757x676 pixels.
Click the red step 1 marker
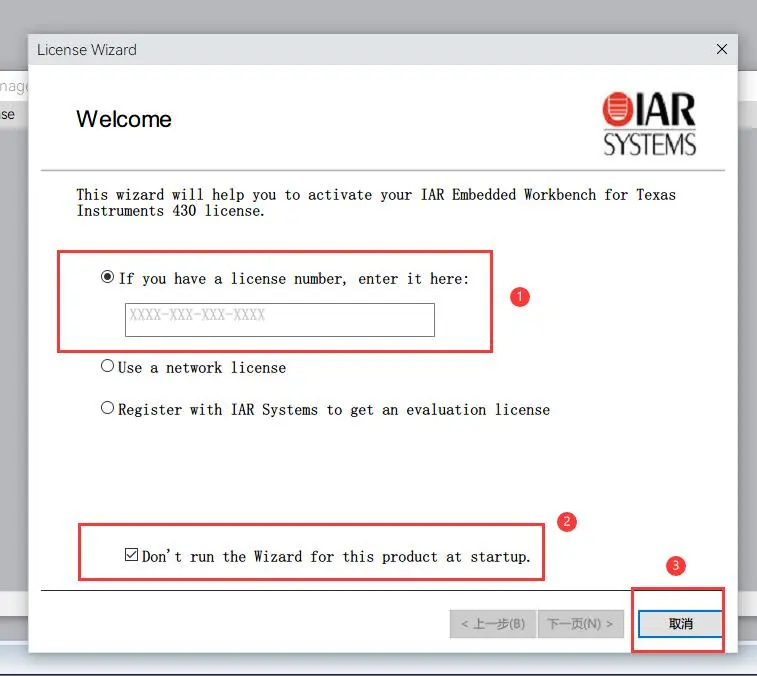click(519, 297)
